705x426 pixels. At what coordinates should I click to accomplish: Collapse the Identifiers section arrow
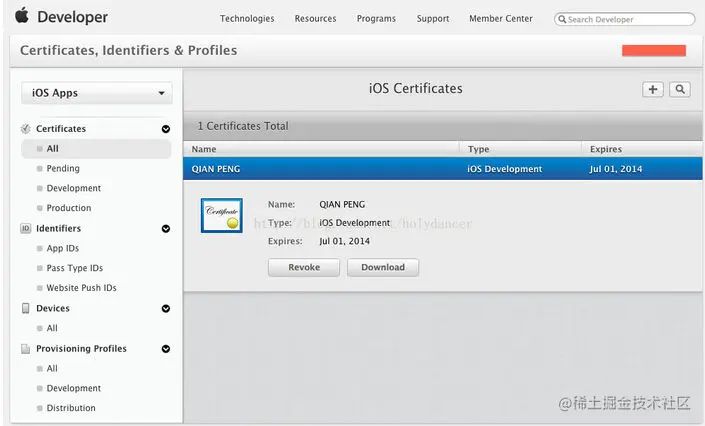pos(166,229)
